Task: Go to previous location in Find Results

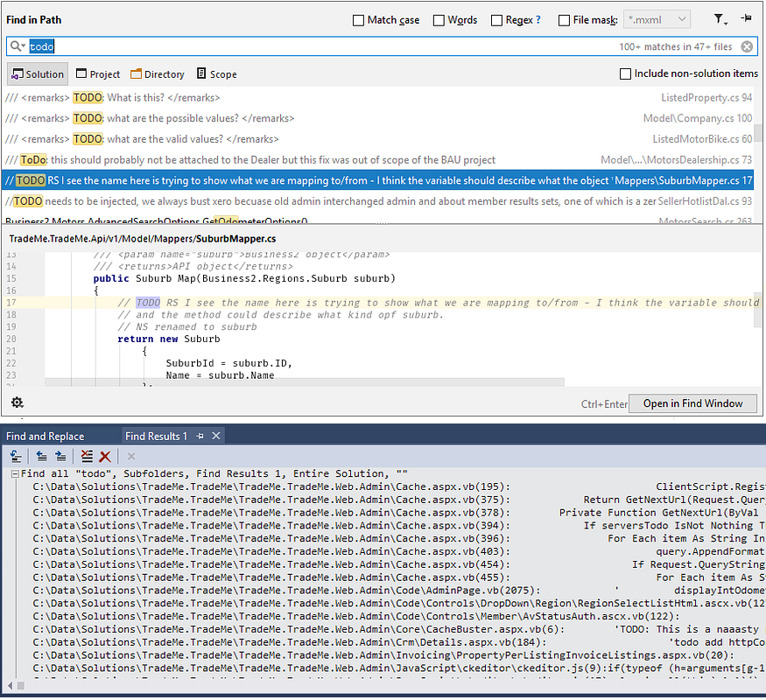Action: click(41, 456)
